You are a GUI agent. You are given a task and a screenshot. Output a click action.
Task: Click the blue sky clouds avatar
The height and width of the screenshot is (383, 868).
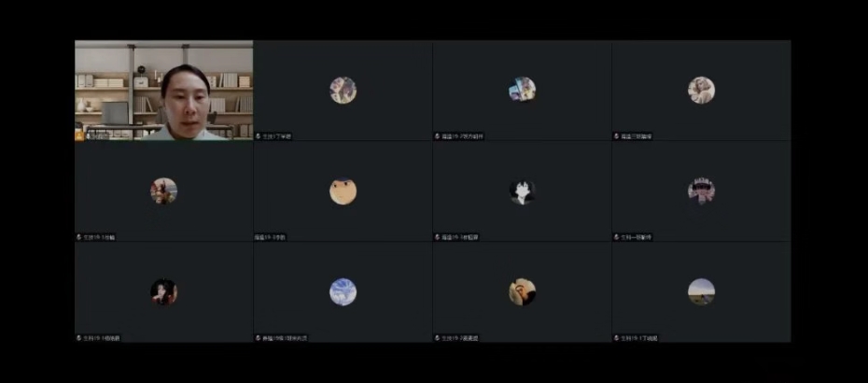[343, 292]
